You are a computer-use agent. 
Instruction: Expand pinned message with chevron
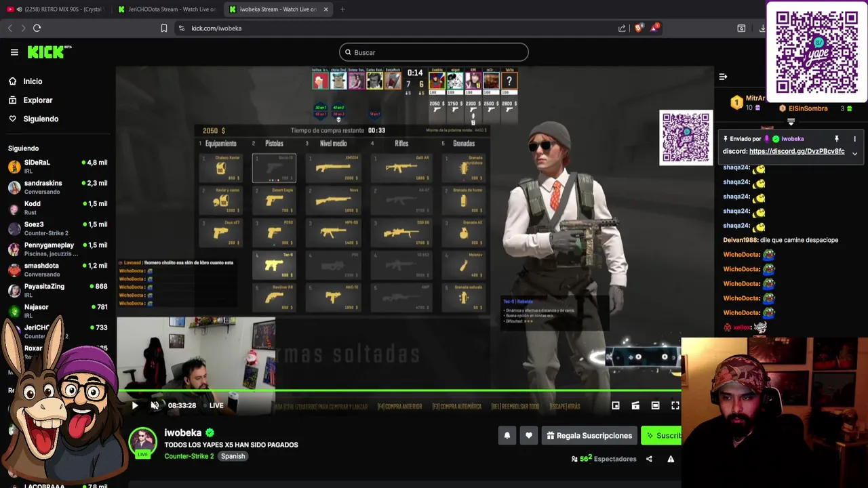pyautogui.click(x=854, y=154)
